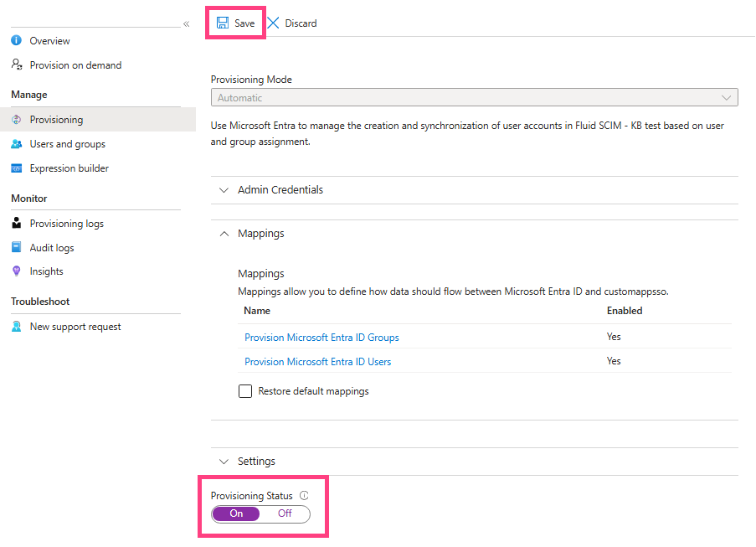Switch Provisioning Status to Off
This screenshot has width=756, height=547.
coord(285,513)
